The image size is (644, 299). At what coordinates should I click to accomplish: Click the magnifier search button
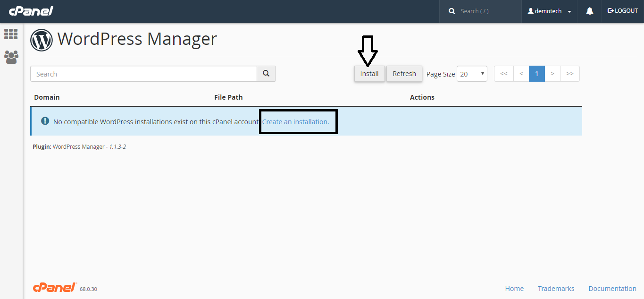[x=266, y=74]
